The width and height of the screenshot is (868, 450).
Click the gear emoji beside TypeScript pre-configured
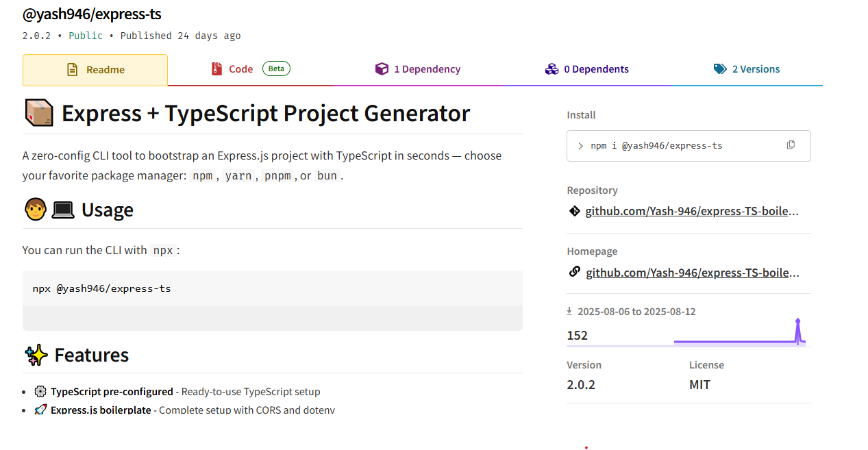40,392
